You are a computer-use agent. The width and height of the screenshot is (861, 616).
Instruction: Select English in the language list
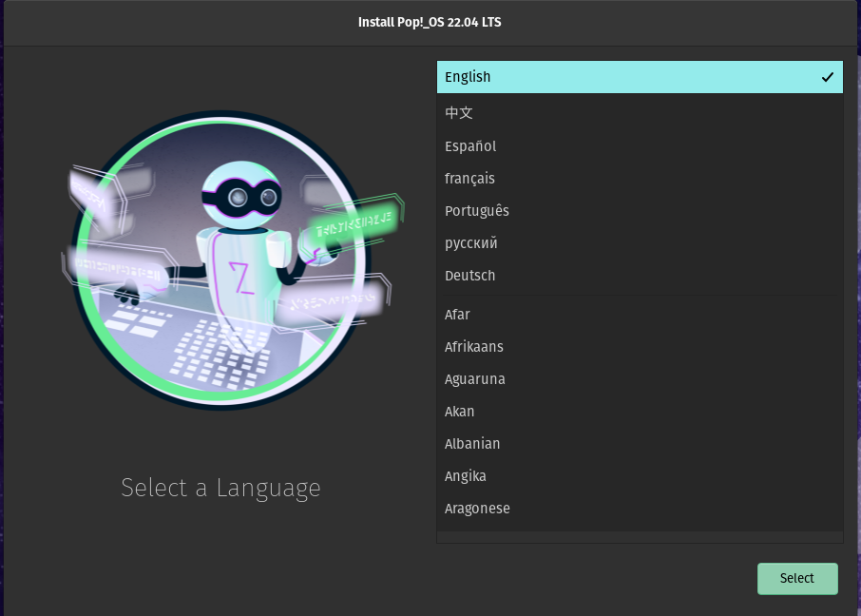click(x=640, y=77)
